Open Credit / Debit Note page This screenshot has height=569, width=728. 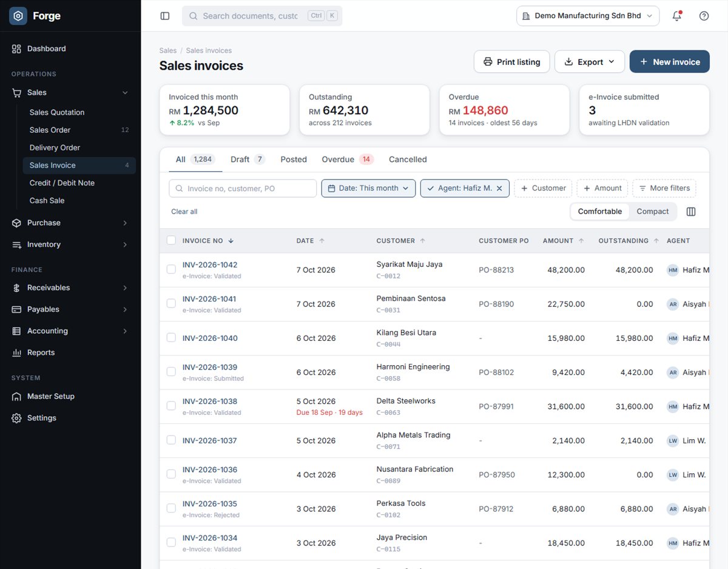click(x=79, y=183)
